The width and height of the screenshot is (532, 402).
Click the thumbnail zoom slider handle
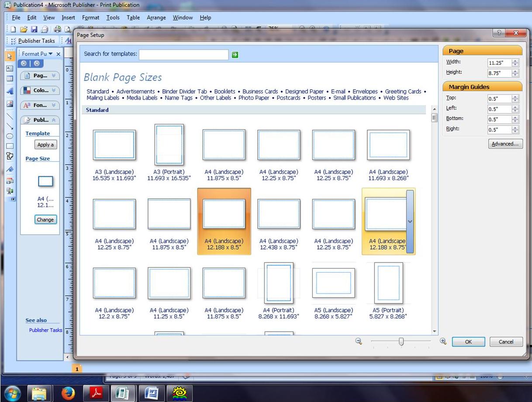coord(401,342)
